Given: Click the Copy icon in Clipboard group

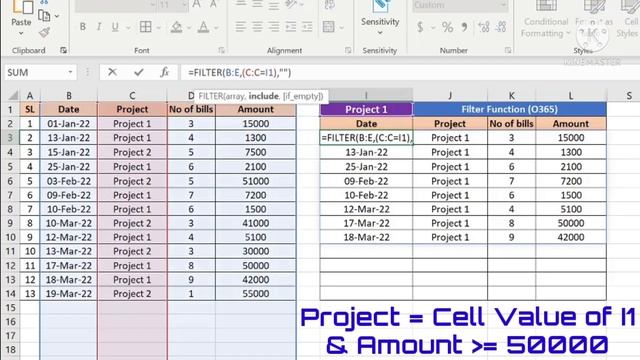Looking at the screenshot, I should (44, 16).
